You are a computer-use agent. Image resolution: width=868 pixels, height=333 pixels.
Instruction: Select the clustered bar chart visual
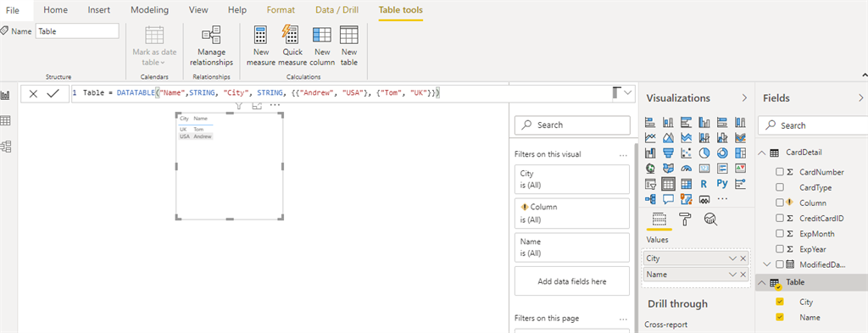click(686, 122)
